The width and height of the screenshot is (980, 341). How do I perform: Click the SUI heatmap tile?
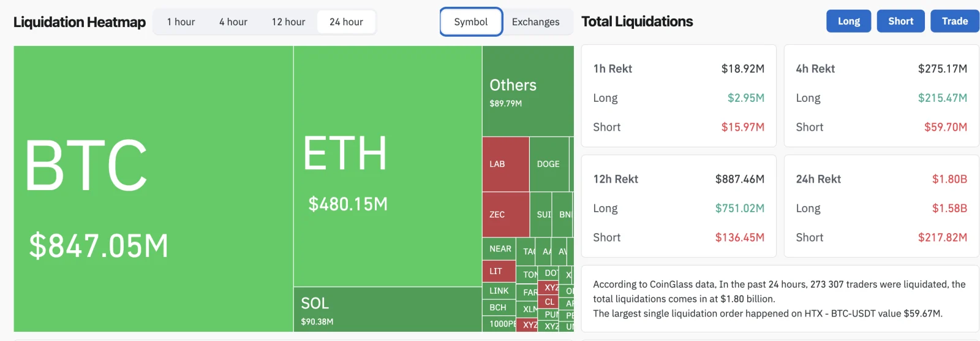(x=541, y=215)
